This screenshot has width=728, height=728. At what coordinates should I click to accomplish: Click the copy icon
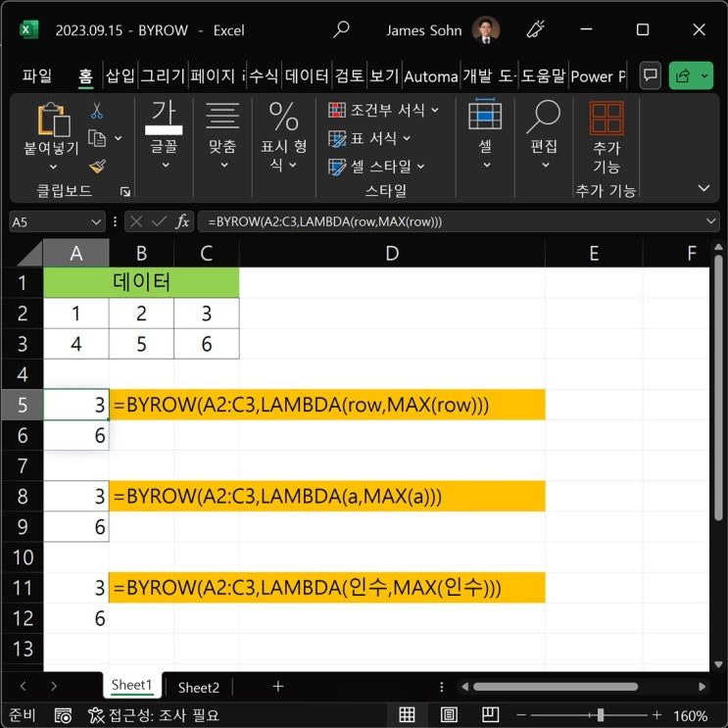click(97, 138)
